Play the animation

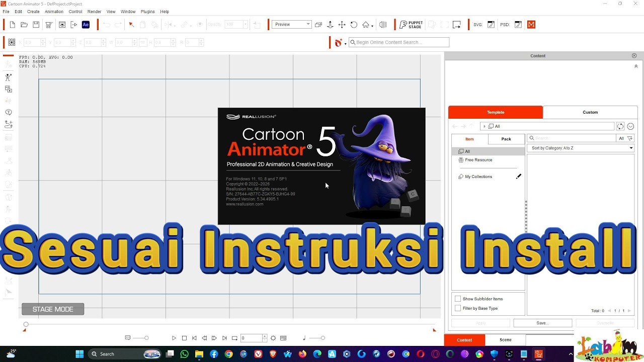click(174, 338)
